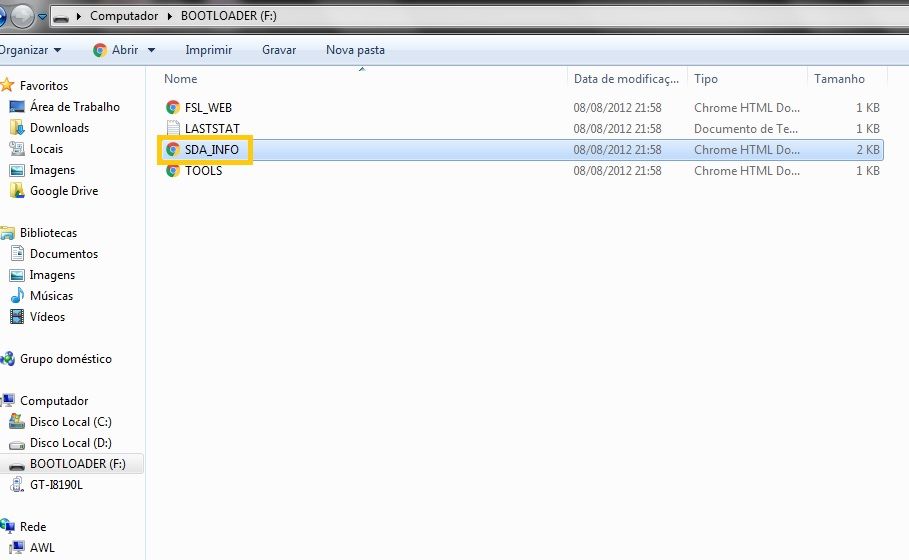Viewport: 909px width, 560px height.
Task: Sort by Data de modificação column header
Action: click(x=627, y=79)
